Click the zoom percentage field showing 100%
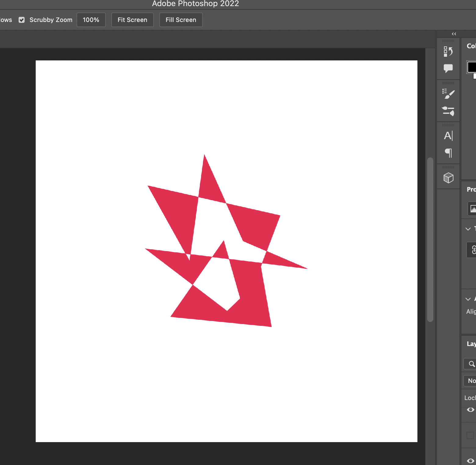Viewport: 476px width, 465px height. 91,20
